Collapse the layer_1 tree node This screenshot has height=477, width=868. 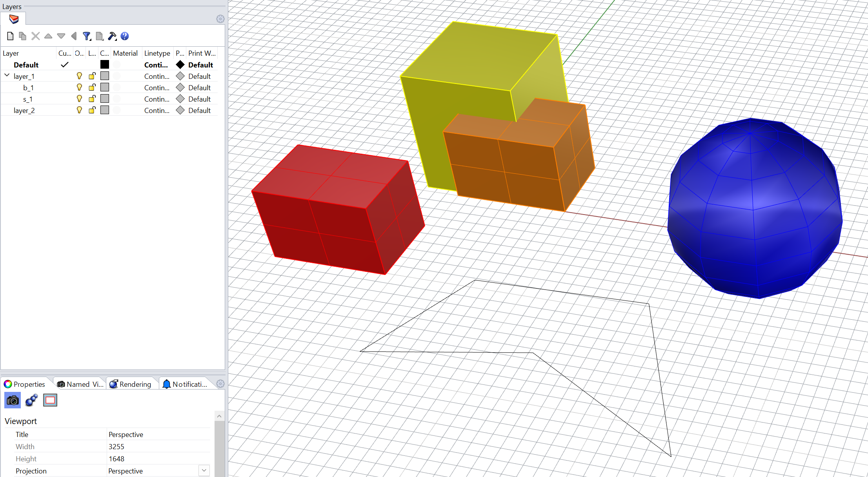click(7, 75)
